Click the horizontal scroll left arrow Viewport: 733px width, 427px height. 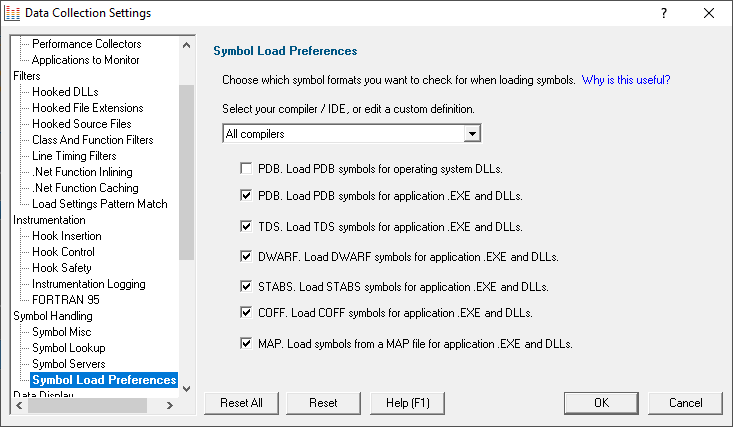(x=19, y=405)
